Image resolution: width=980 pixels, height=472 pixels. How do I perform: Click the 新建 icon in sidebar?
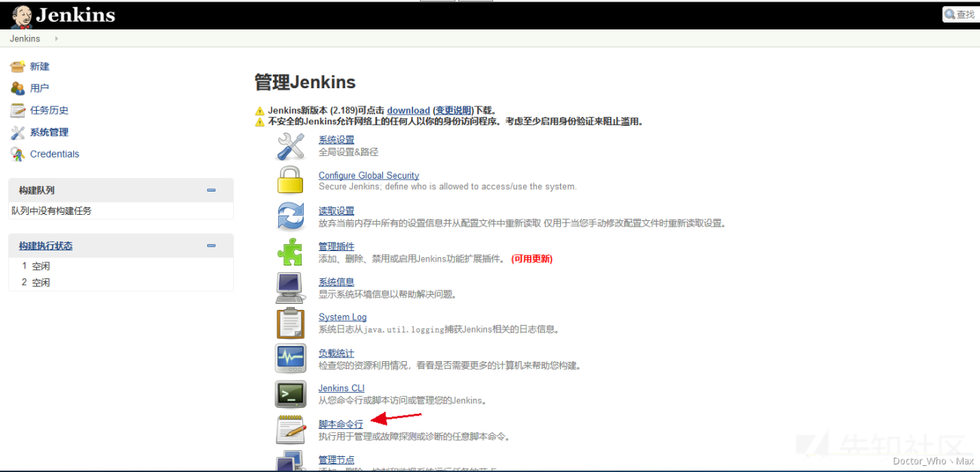(17, 66)
